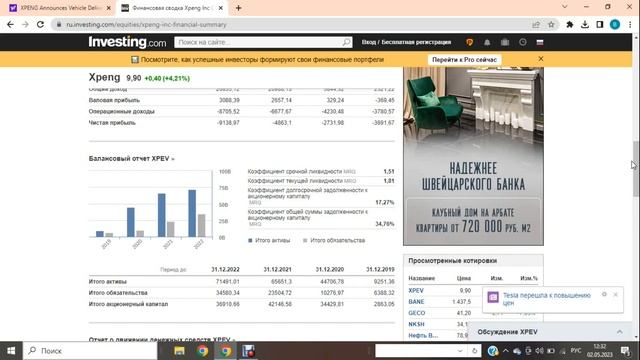Open File Explorer from the taskbar

point(179,351)
